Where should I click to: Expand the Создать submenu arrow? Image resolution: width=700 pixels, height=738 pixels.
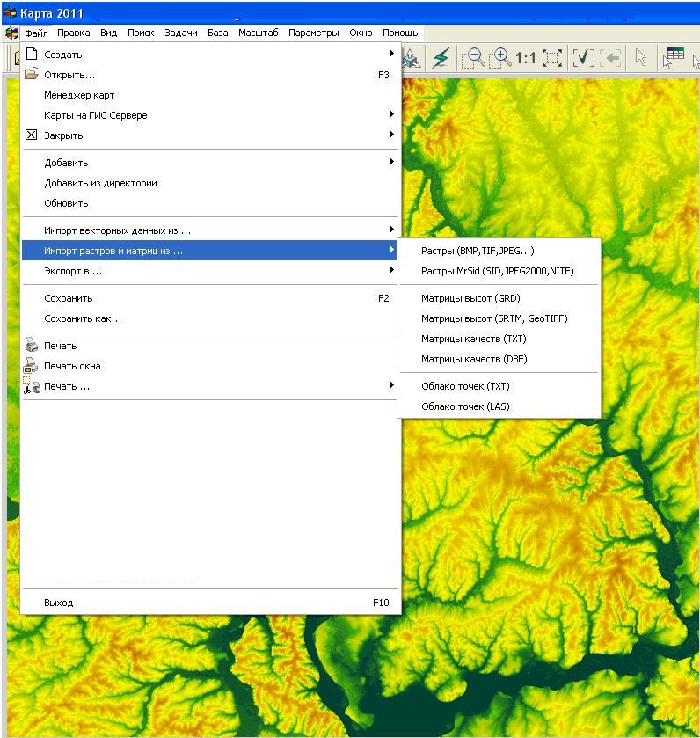[x=392, y=55]
